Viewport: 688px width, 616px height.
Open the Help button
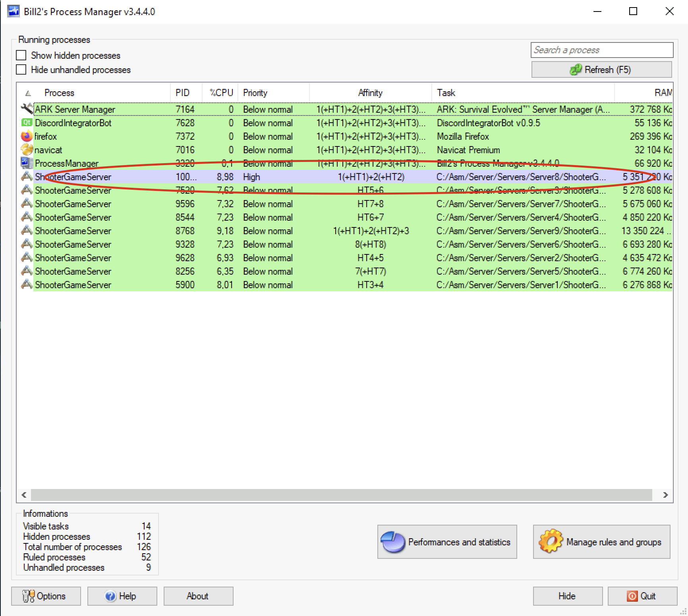pyautogui.click(x=122, y=596)
